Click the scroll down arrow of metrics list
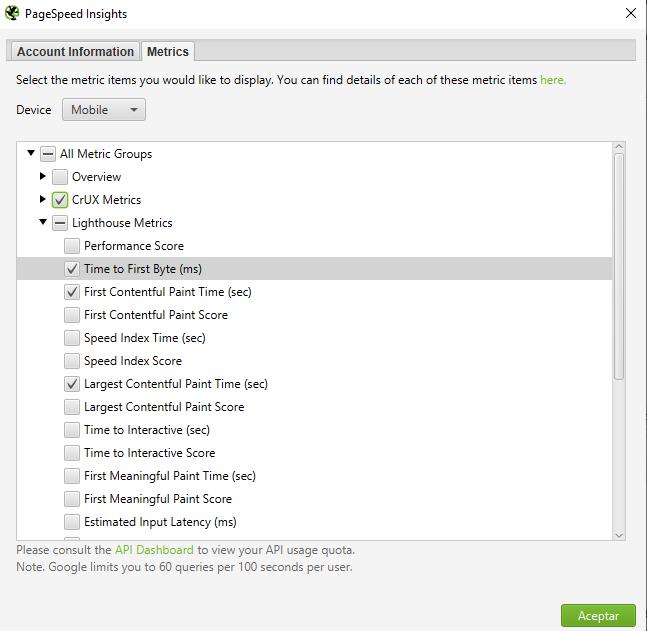 click(x=619, y=535)
